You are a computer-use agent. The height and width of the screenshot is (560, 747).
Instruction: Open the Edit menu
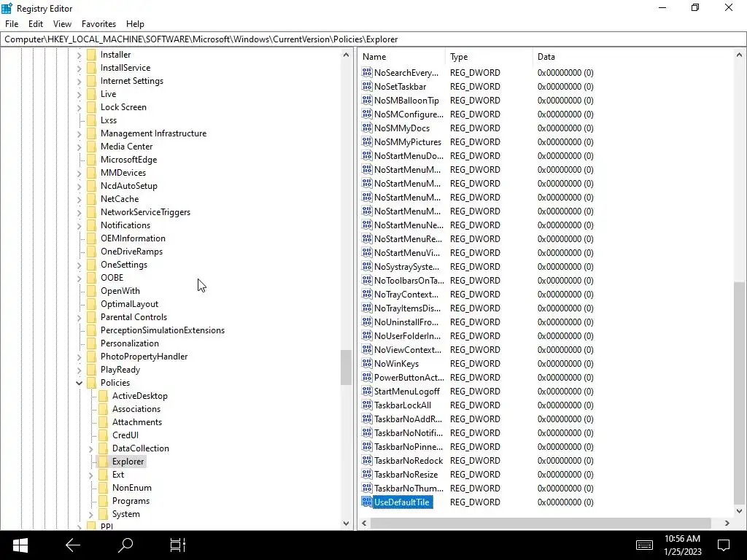[x=36, y=24]
